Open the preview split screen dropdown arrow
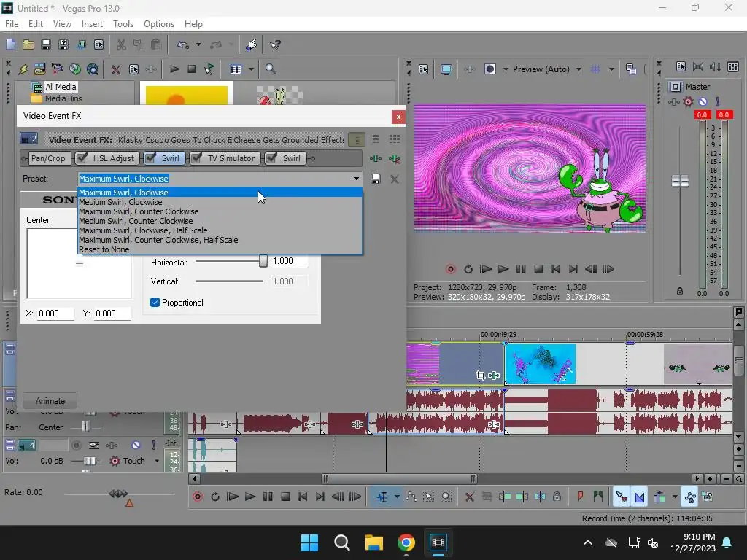747x560 pixels. (506, 69)
